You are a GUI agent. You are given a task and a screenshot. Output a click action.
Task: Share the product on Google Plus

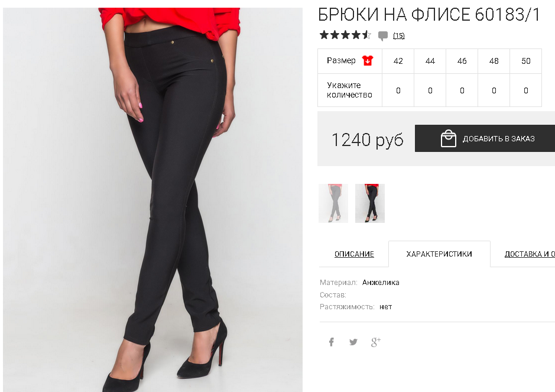coord(375,342)
